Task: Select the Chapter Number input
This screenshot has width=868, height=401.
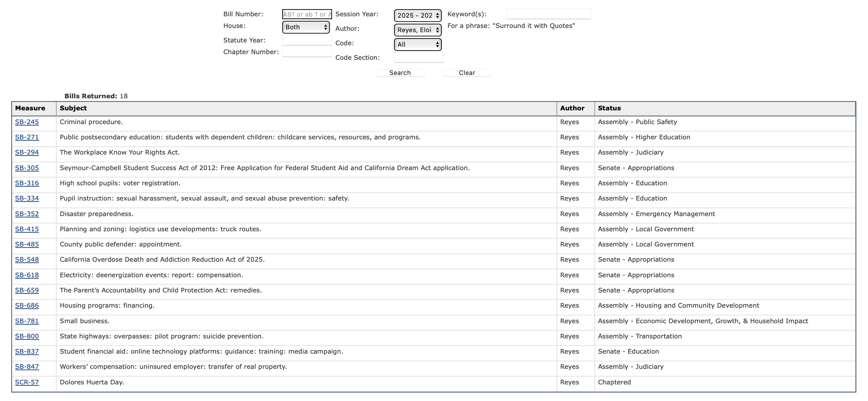Action: [307, 52]
